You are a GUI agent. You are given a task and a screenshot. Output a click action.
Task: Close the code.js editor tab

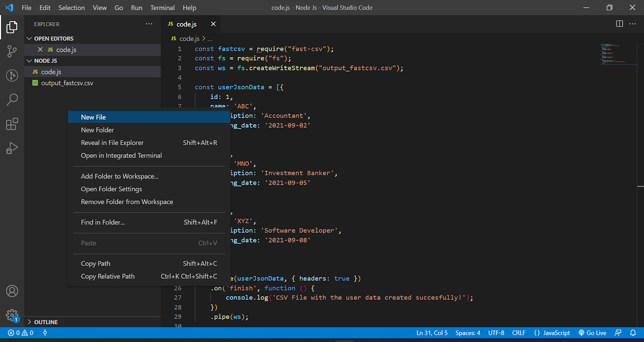click(x=213, y=24)
